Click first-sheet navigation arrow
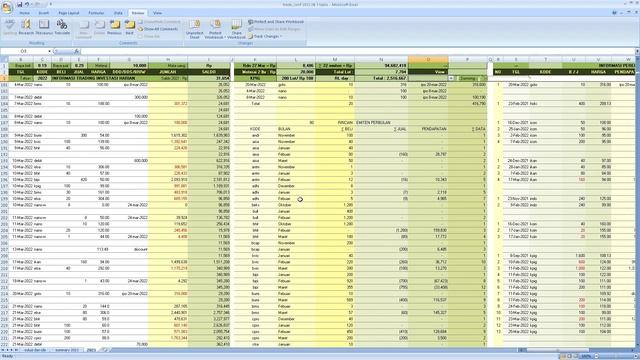Viewport: 640px width, 360px height. (3, 350)
